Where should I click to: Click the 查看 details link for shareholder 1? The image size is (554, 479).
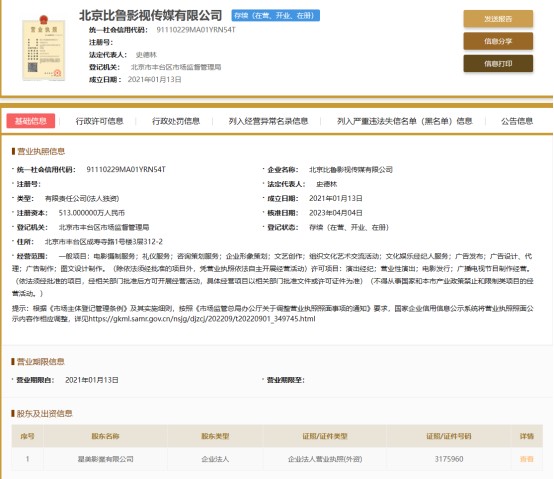tap(526, 459)
